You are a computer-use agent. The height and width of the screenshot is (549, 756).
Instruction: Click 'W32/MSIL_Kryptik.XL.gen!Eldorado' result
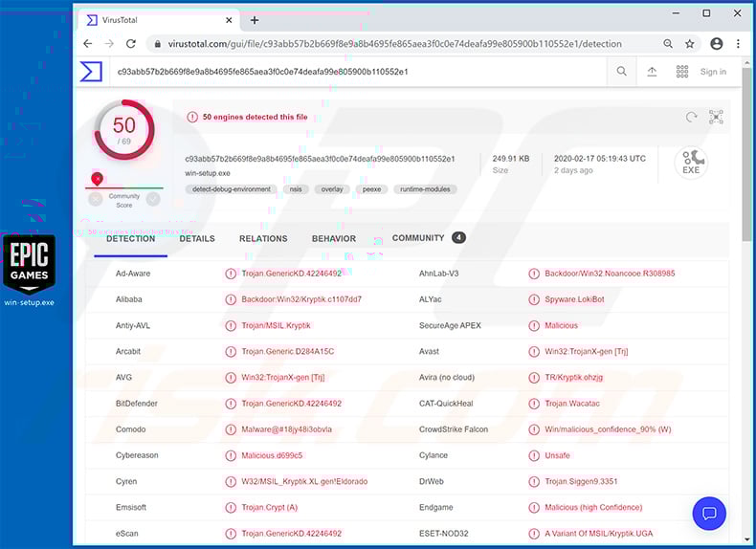coord(304,481)
